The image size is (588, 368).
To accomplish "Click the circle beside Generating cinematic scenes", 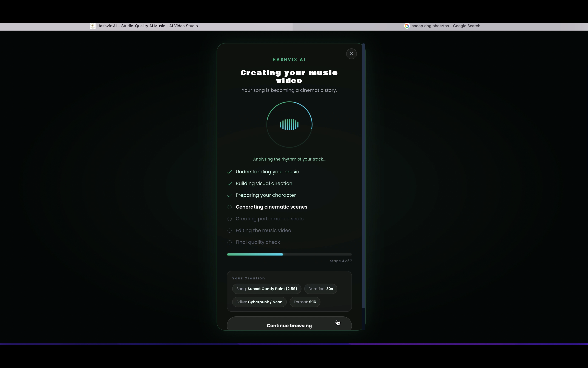I will click(x=229, y=207).
